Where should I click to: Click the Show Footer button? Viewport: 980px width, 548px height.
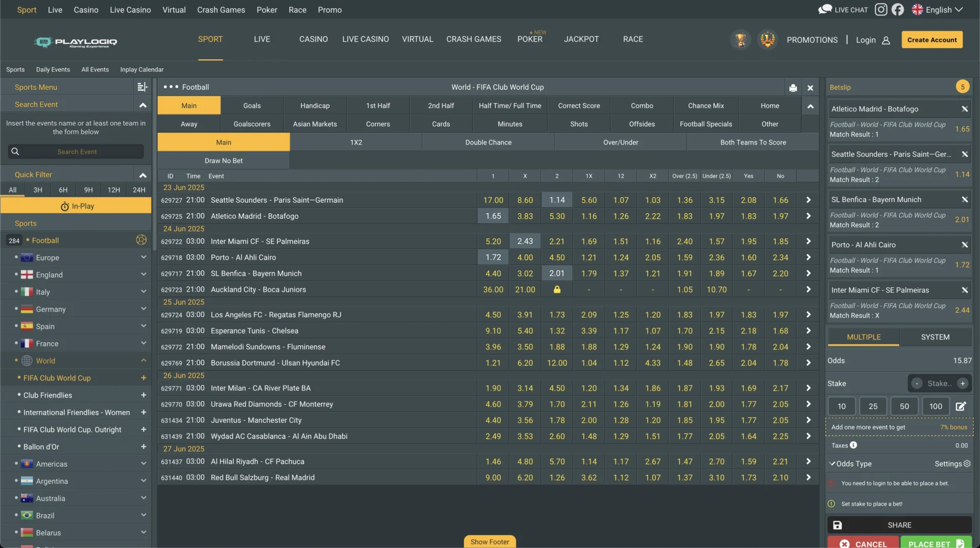(x=489, y=541)
